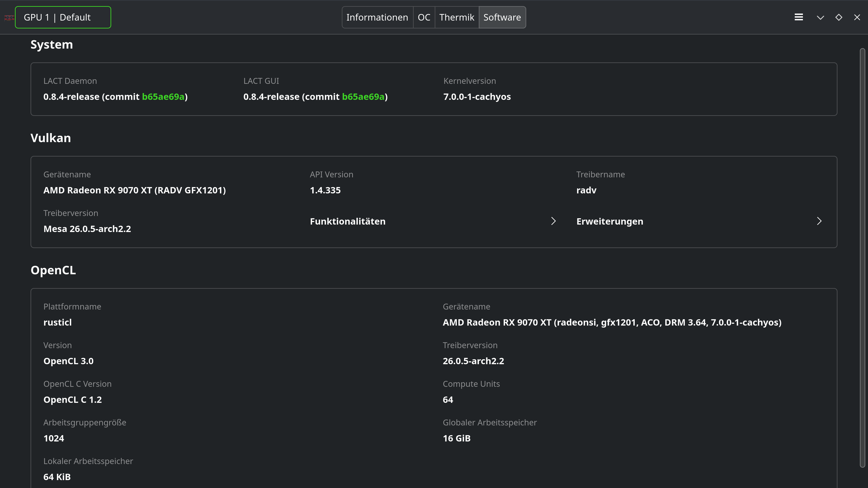Maximize the LACT window

pyautogui.click(x=839, y=17)
